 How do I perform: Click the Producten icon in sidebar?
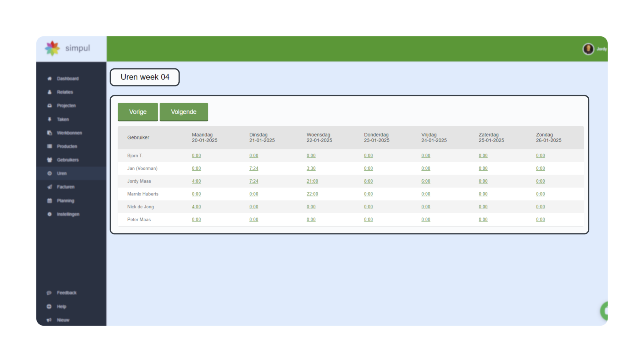[x=49, y=146]
